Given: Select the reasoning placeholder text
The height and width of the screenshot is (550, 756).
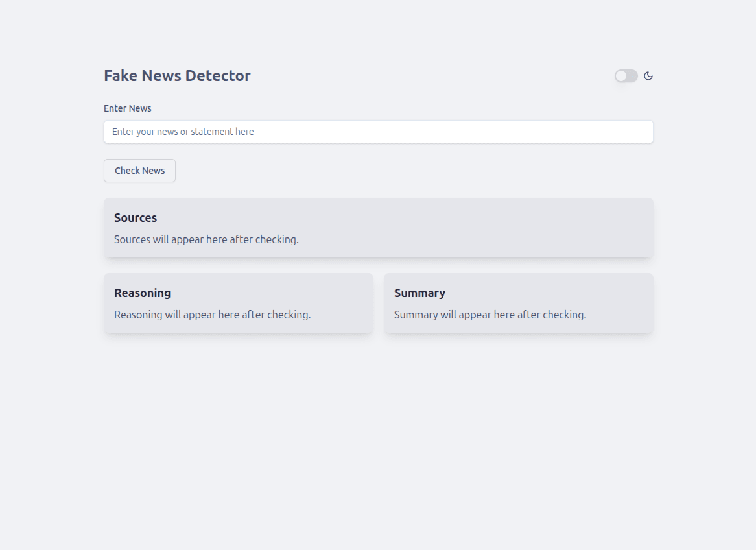Looking at the screenshot, I should [212, 315].
